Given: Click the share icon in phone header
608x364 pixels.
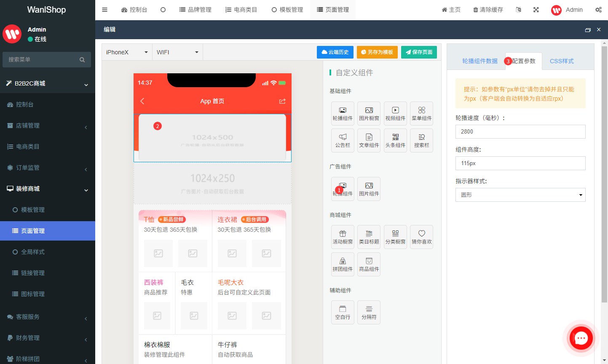Looking at the screenshot, I should point(282,101).
